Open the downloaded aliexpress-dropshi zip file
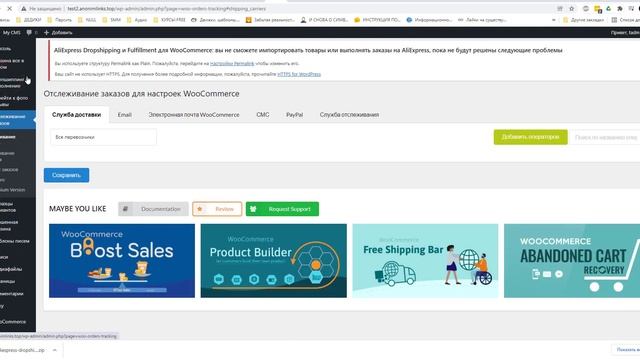 pyautogui.click(x=22, y=350)
